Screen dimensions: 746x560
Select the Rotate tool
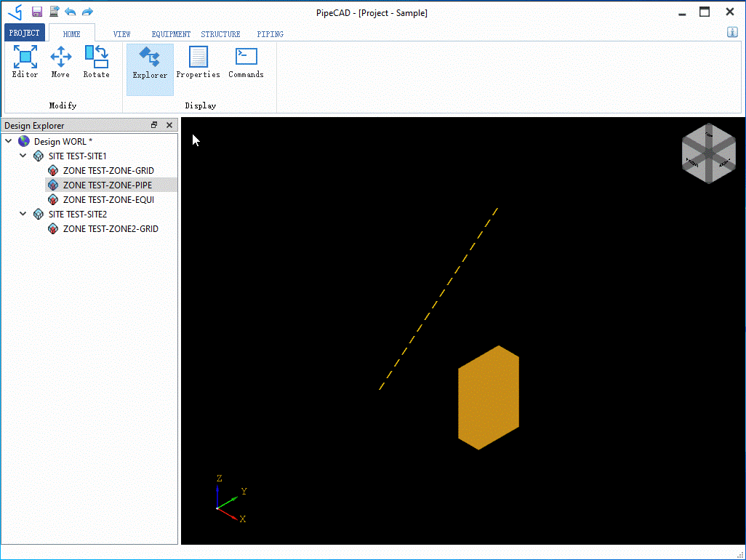(96, 62)
